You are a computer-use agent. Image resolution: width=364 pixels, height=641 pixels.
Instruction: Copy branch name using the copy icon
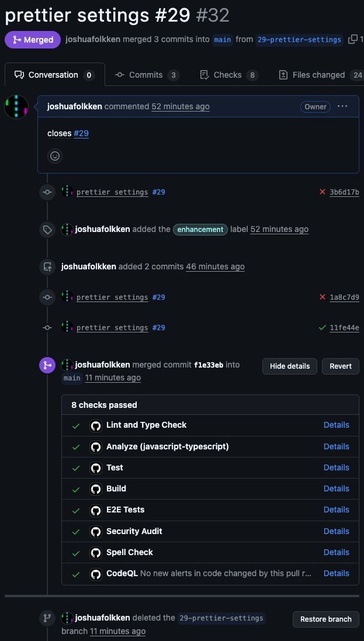click(352, 40)
